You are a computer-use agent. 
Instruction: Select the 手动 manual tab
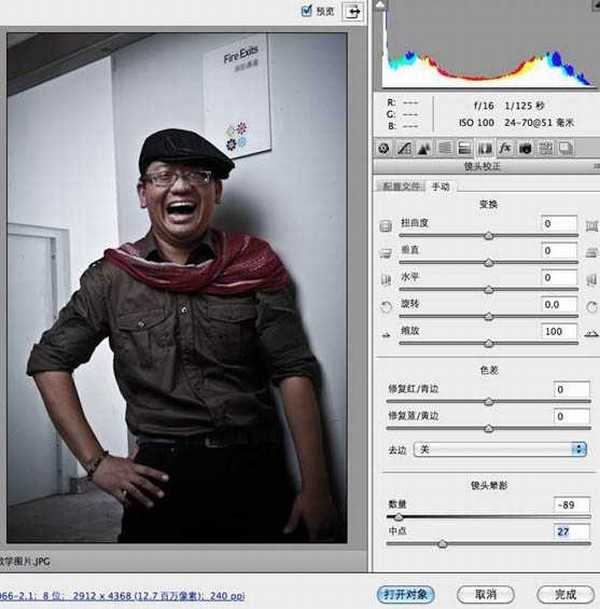441,186
